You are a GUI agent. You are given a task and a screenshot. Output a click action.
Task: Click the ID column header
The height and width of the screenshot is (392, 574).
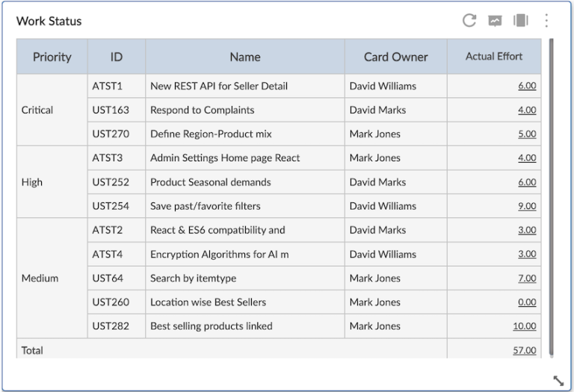coord(117,57)
